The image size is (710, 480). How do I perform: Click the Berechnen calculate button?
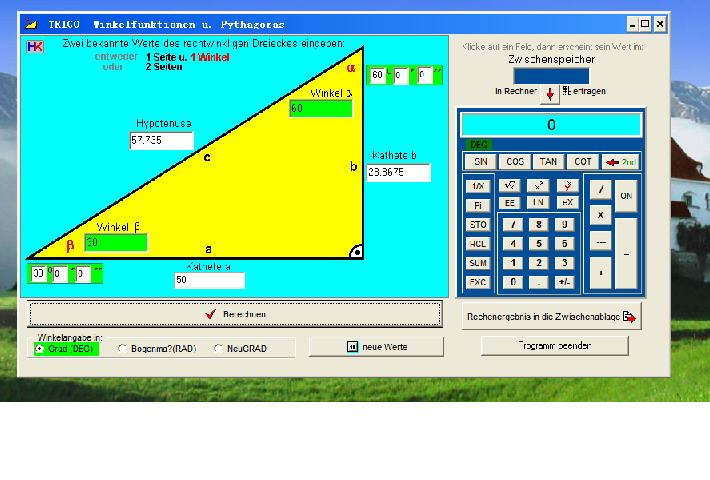tap(235, 314)
